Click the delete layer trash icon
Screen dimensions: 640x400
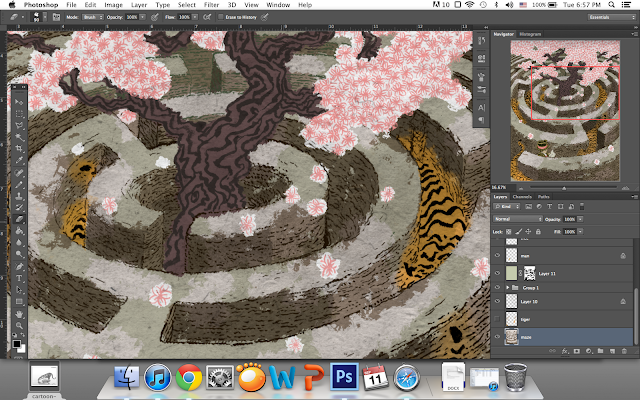(624, 351)
